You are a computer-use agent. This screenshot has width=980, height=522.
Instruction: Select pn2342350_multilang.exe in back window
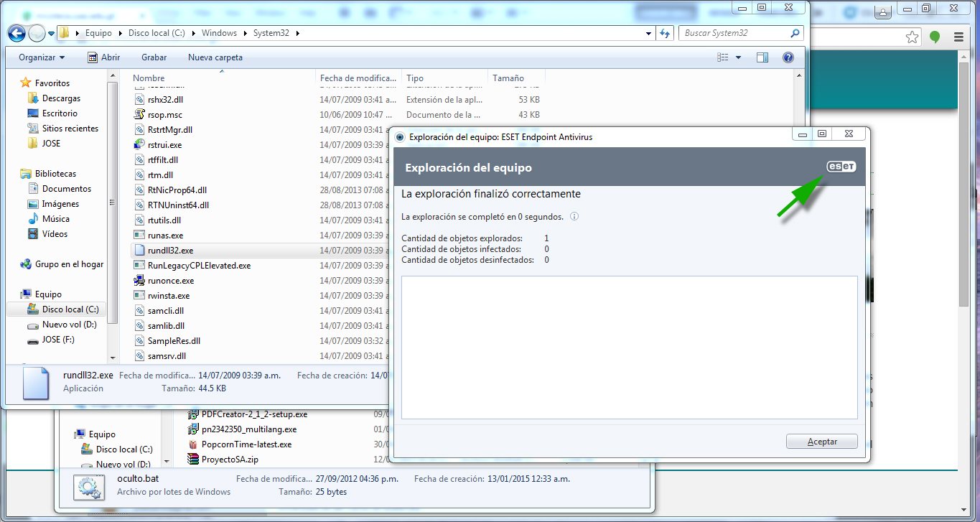point(248,429)
